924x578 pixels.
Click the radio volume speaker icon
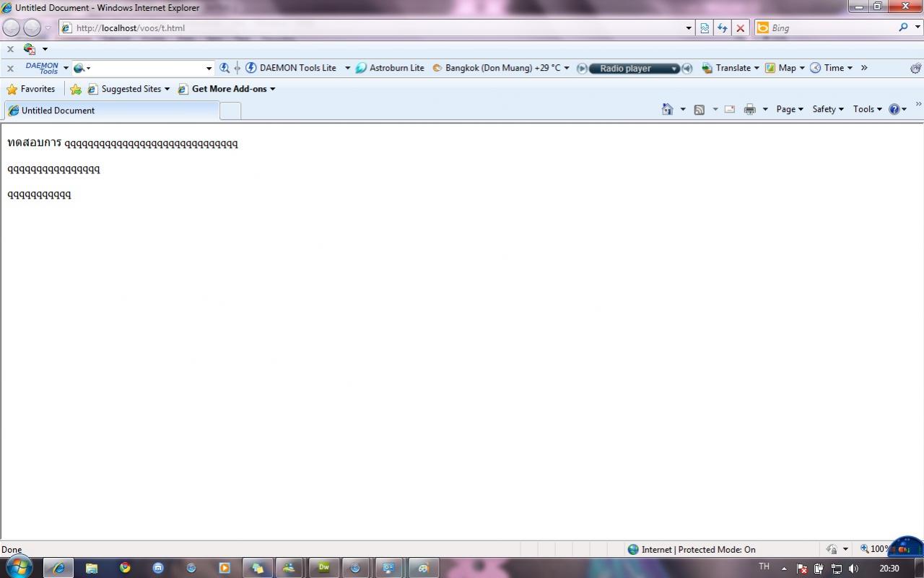(687, 68)
